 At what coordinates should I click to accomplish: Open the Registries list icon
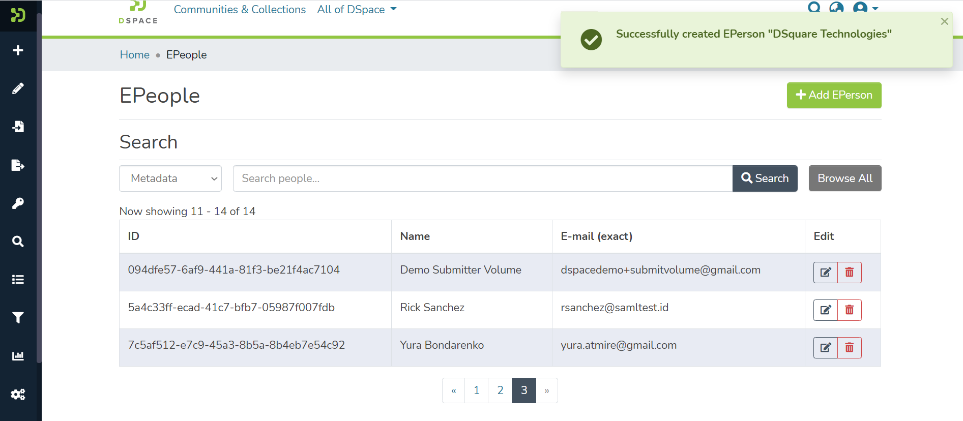click(x=17, y=279)
